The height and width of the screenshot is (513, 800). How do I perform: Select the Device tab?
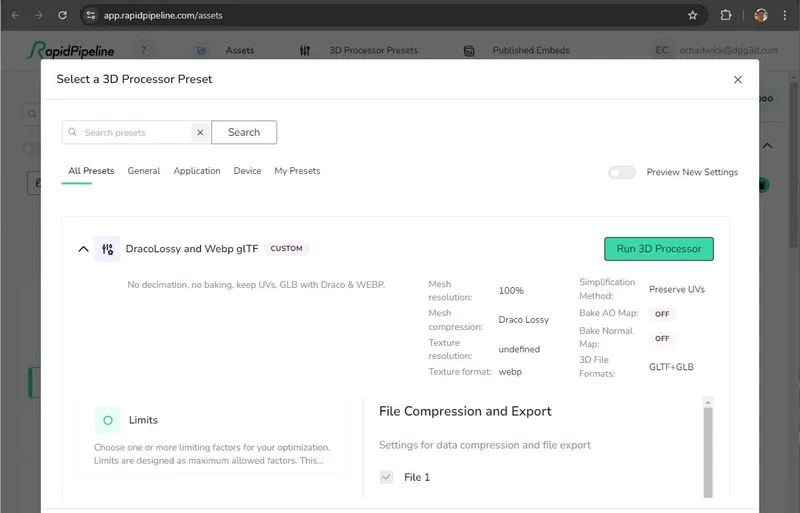point(247,171)
